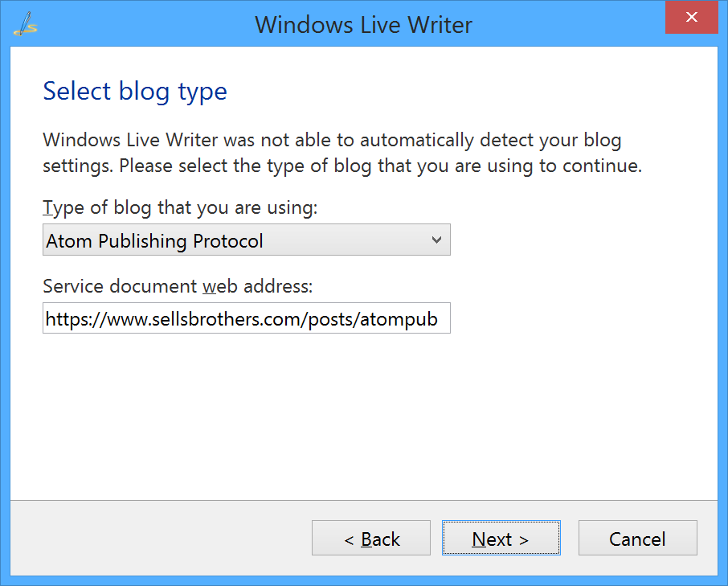Screen dimensions: 728x586
Task: Click the Windows Live Writer title bar
Action: click(x=363, y=25)
